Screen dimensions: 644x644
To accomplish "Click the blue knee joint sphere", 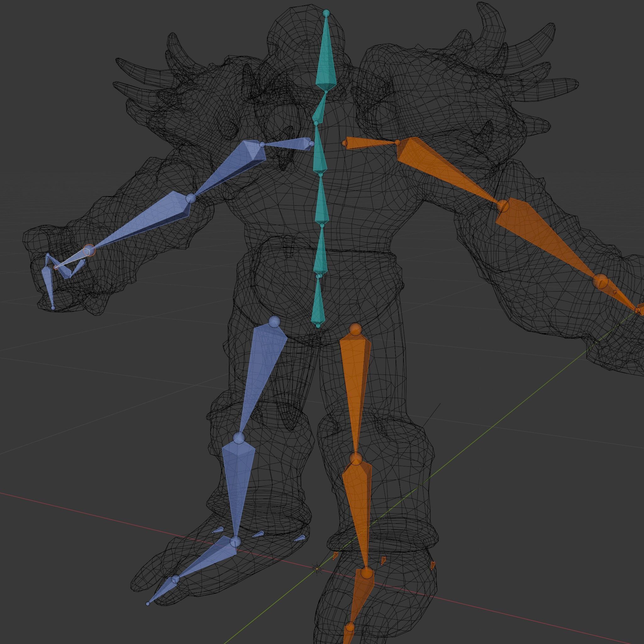I will tap(239, 438).
